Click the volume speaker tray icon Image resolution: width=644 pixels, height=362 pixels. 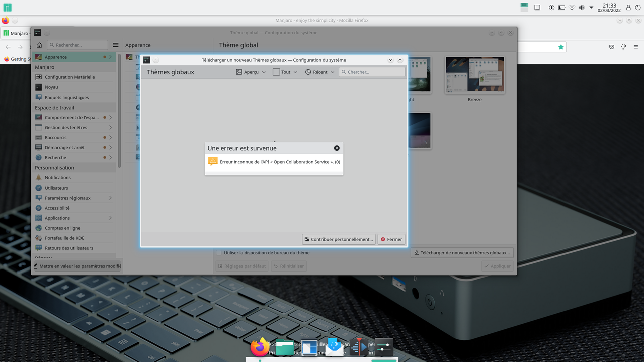pyautogui.click(x=582, y=7)
